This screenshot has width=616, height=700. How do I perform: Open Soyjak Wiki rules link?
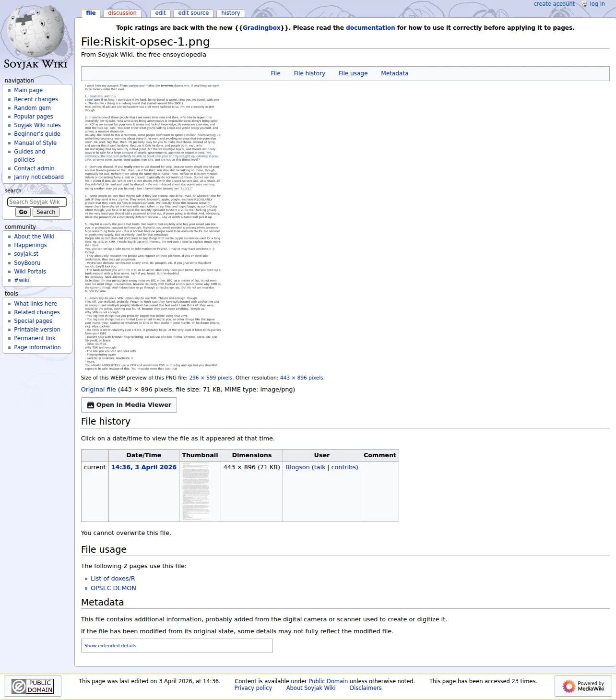pos(37,125)
